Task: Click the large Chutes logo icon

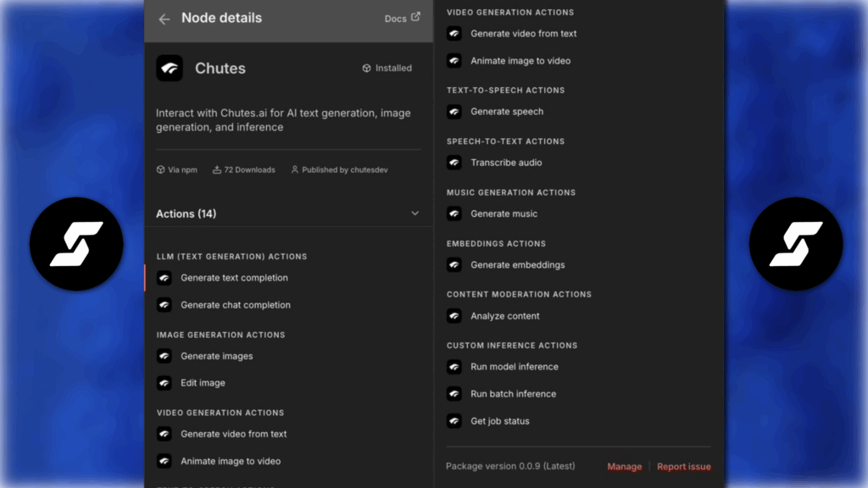Action: (170, 69)
